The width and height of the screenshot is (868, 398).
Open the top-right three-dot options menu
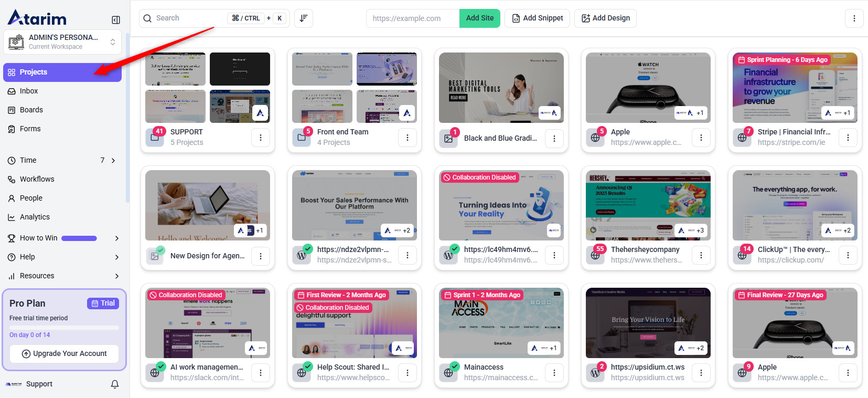click(854, 18)
